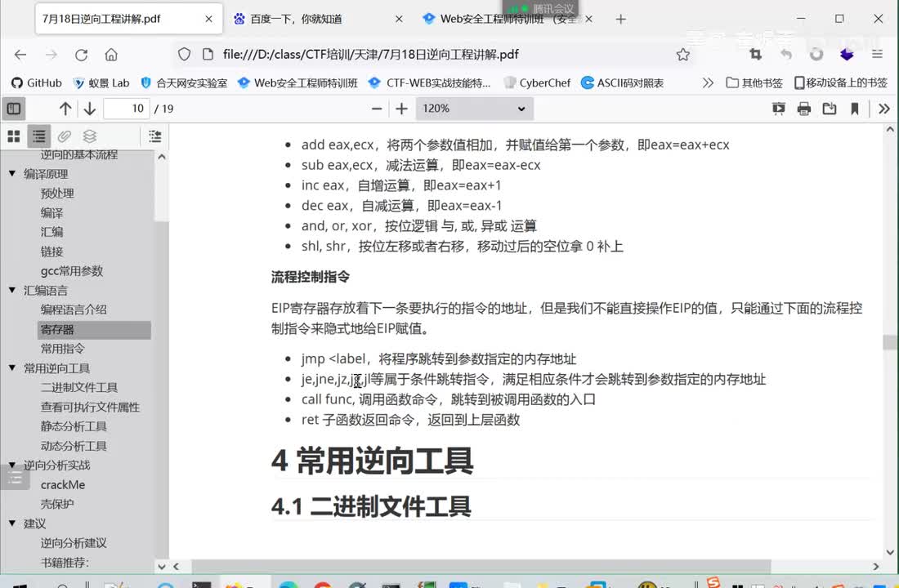899x588 pixels.
Task: Collapse the 逆向分析实战 outline section
Action: 12,465
